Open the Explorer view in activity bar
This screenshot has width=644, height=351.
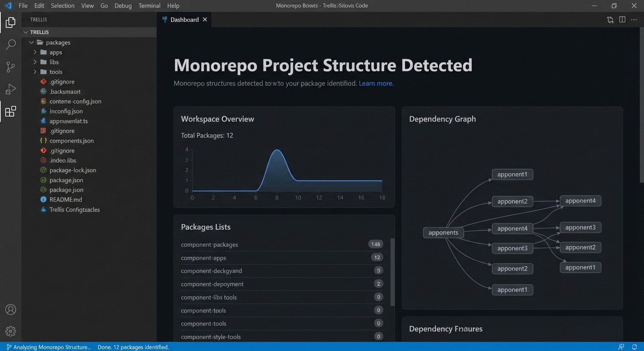[x=11, y=22]
